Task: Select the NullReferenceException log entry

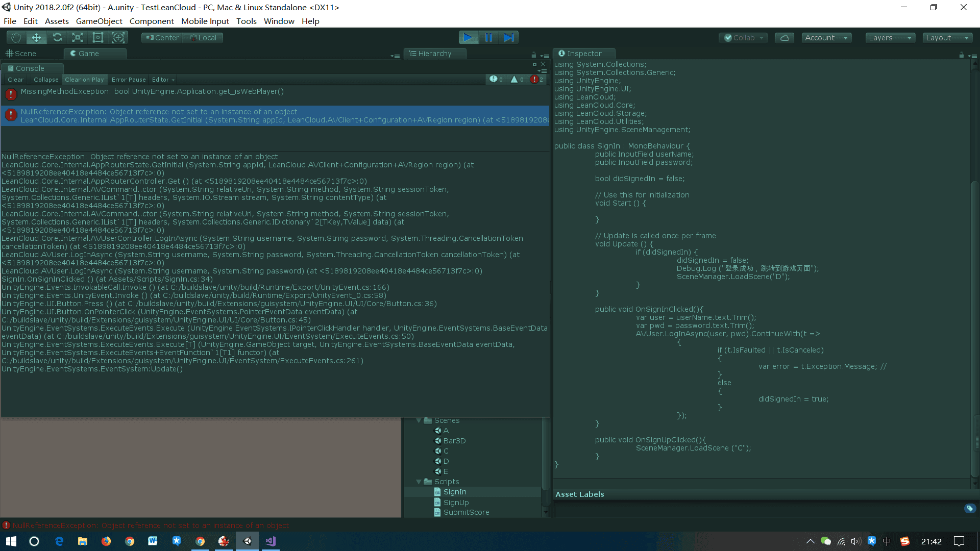Action: (x=275, y=116)
